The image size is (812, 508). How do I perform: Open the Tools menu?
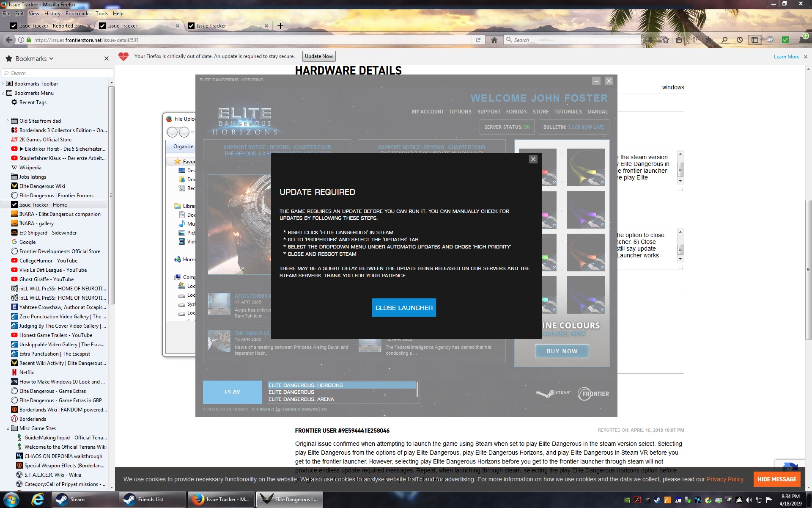tap(101, 14)
